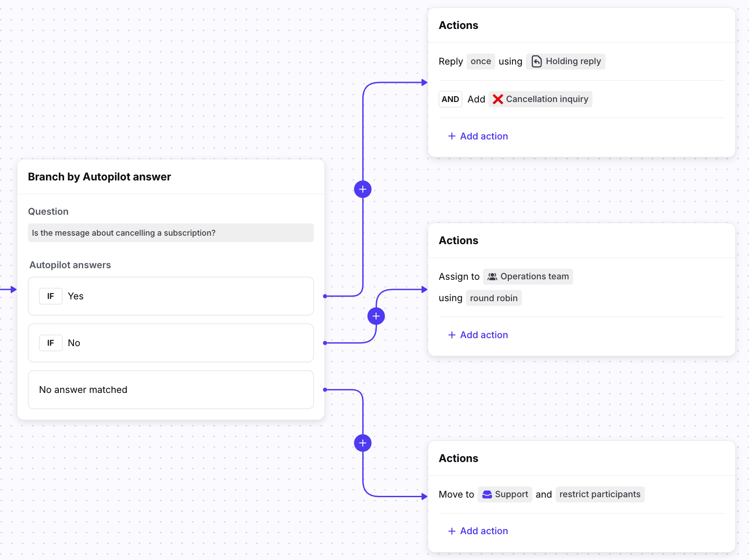Screen dimensions: 749x560
Task: Click the plus node on the No branch connector
Action: tap(376, 316)
